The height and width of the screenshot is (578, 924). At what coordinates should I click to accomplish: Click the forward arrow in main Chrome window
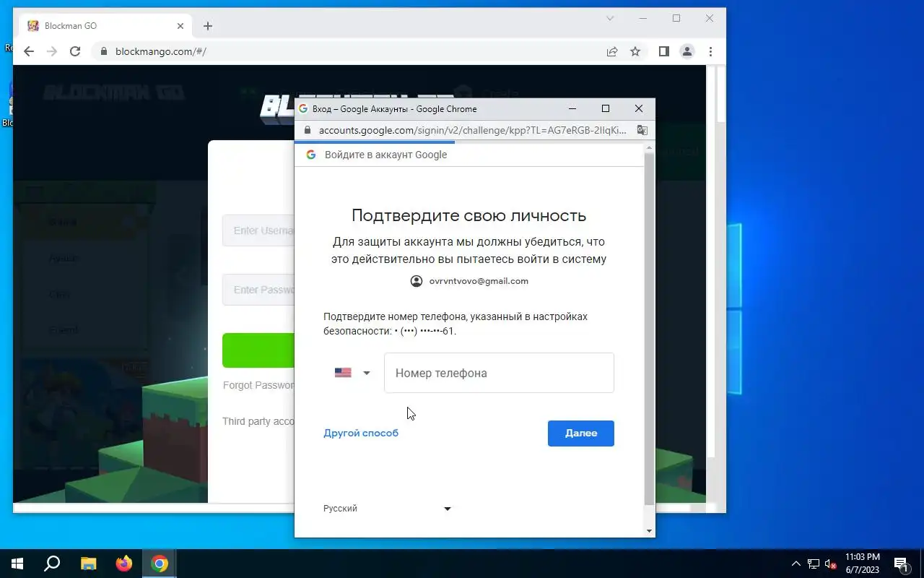pos(52,51)
